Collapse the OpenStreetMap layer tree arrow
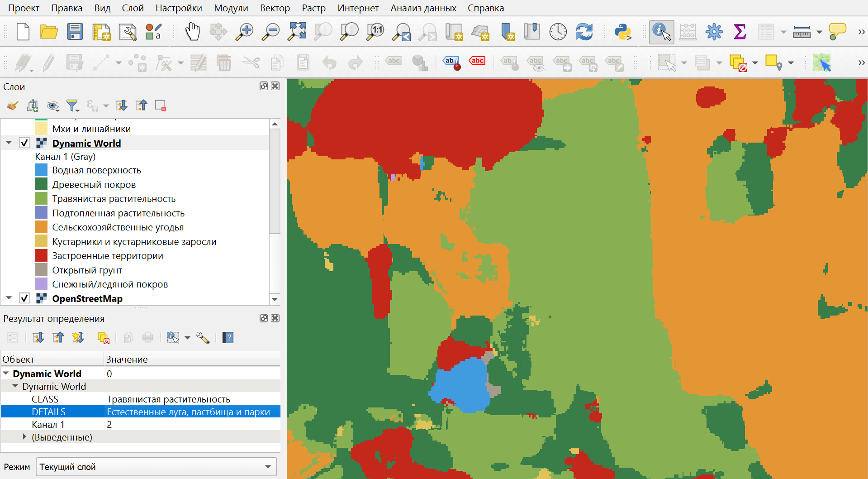 (x=9, y=298)
